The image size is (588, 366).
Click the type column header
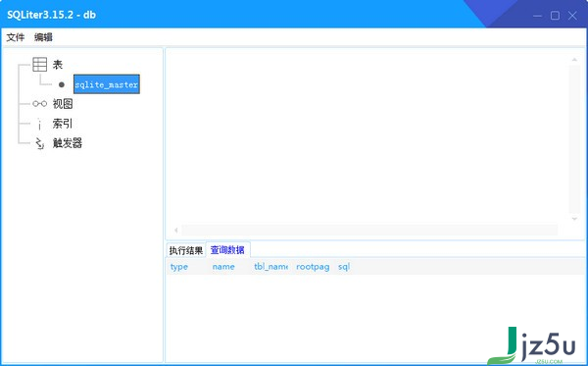pyautogui.click(x=179, y=267)
